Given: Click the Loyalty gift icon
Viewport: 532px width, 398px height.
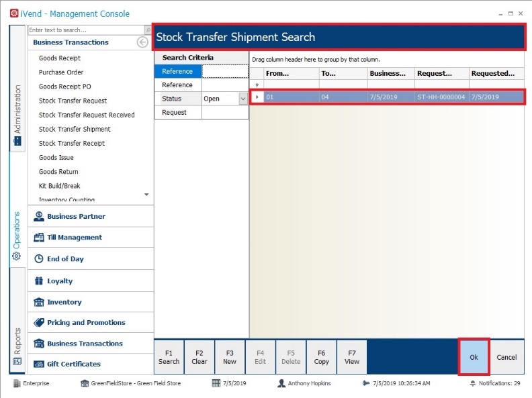Looking at the screenshot, I should pos(39,281).
